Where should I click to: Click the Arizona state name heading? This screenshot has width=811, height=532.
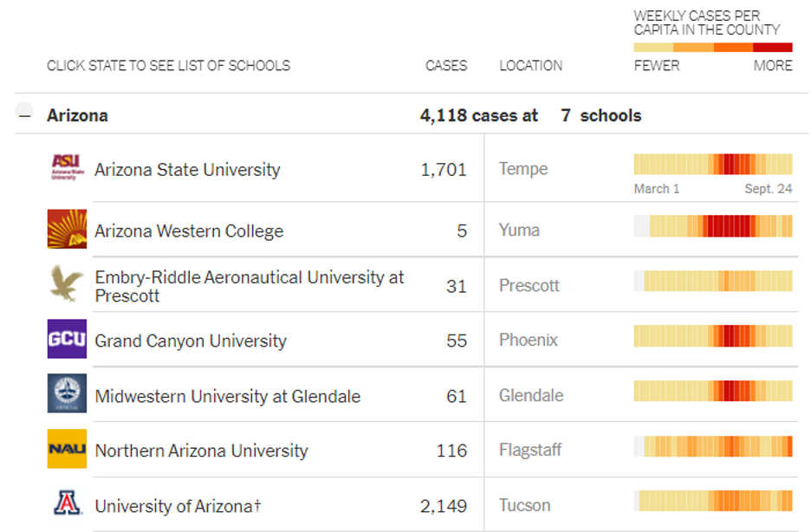coord(77,115)
